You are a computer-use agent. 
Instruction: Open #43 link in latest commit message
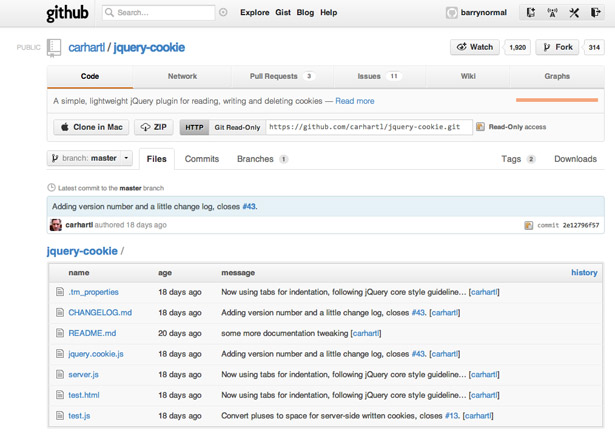pos(249,207)
